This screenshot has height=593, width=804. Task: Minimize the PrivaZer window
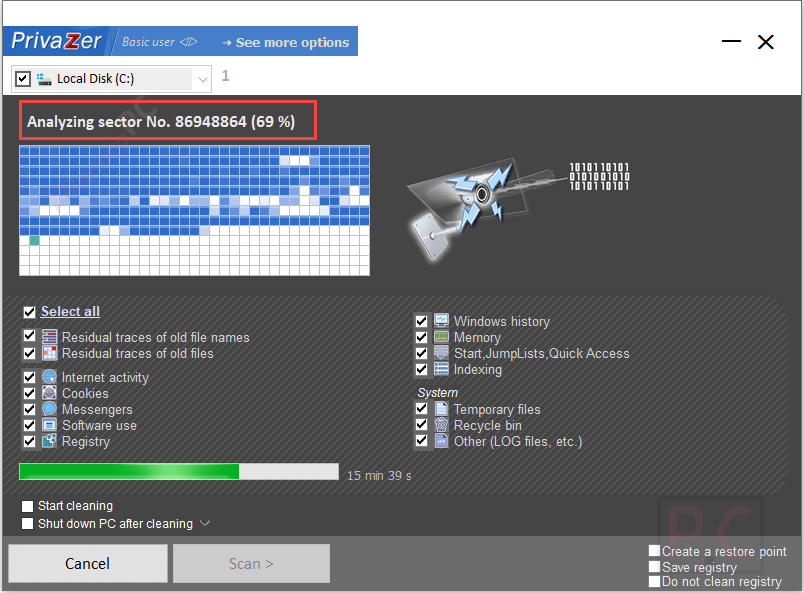(x=731, y=41)
